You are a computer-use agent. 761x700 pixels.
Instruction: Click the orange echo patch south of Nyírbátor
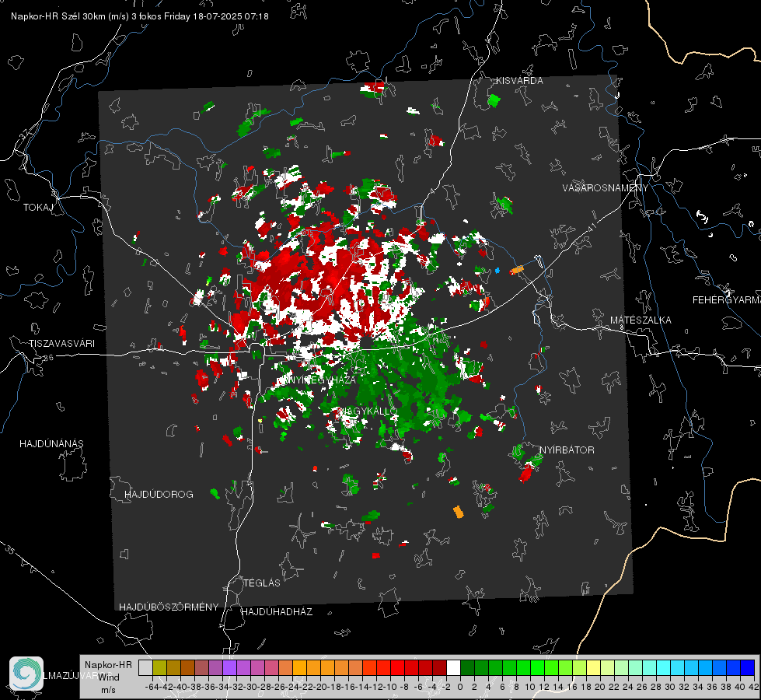pyautogui.click(x=458, y=512)
